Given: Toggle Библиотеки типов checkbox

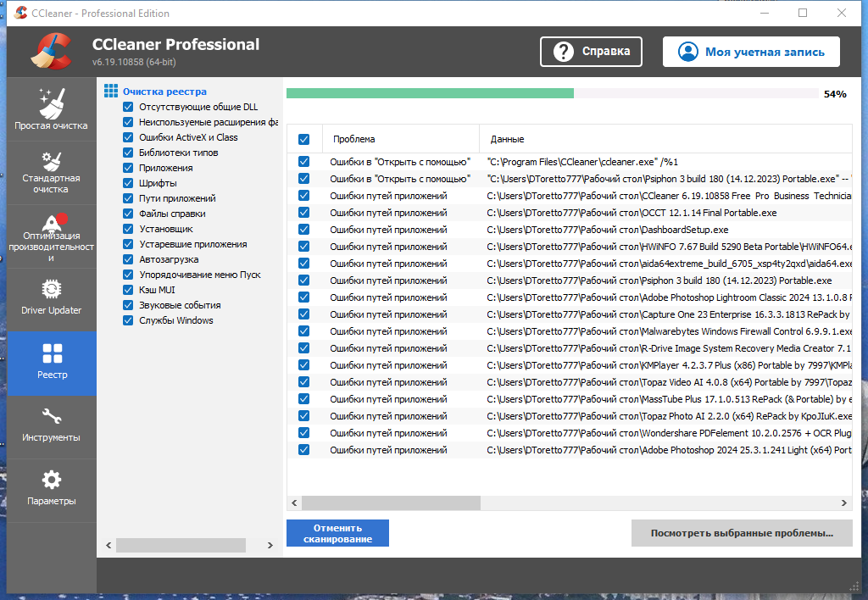Looking at the screenshot, I should pyautogui.click(x=128, y=153).
